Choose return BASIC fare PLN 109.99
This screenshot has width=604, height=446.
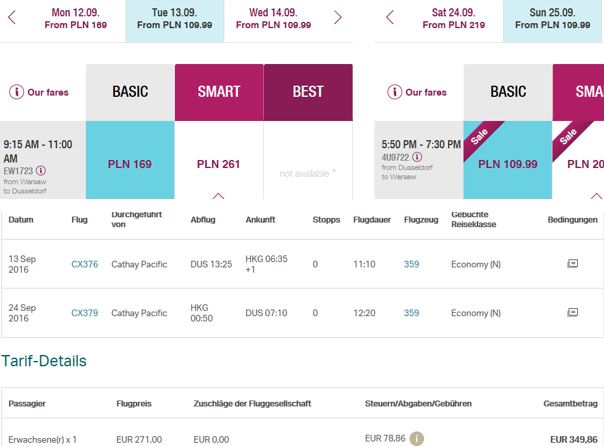point(508,160)
